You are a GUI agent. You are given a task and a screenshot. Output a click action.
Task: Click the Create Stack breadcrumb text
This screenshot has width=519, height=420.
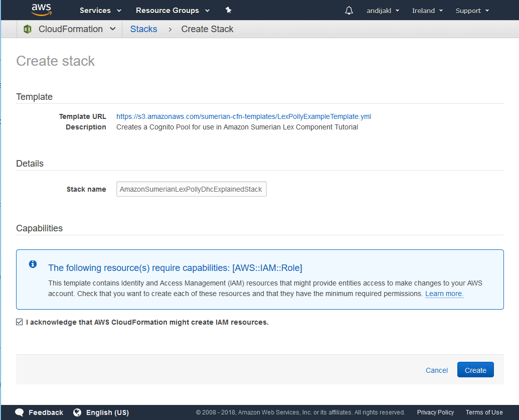tap(207, 29)
